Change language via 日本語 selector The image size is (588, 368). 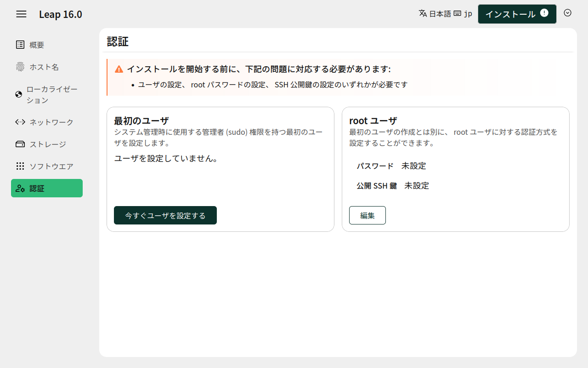pyautogui.click(x=435, y=13)
